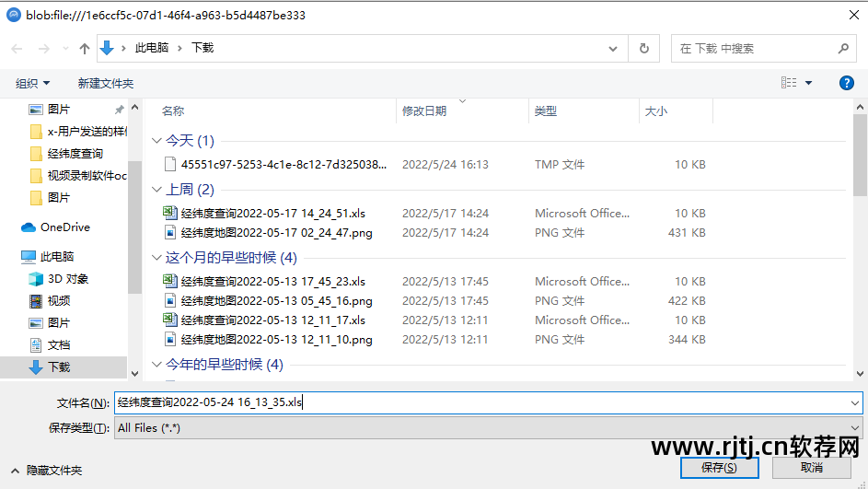Click the 2022/5/24 16:13 date cell
868x489 pixels.
446,165
